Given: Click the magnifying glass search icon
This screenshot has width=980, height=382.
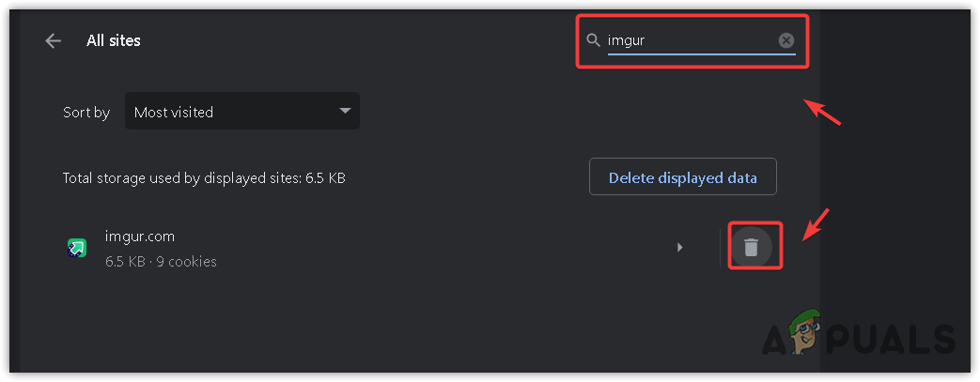Looking at the screenshot, I should click(593, 40).
